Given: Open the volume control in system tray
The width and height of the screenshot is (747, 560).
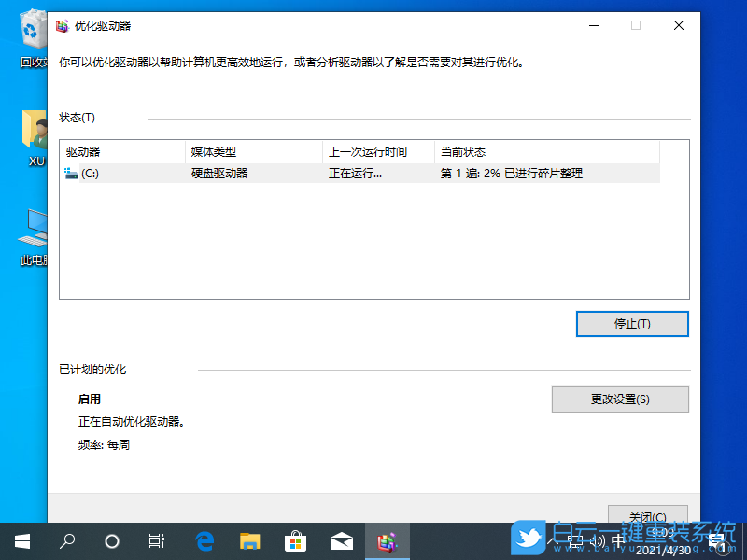Looking at the screenshot, I should pos(597,540).
